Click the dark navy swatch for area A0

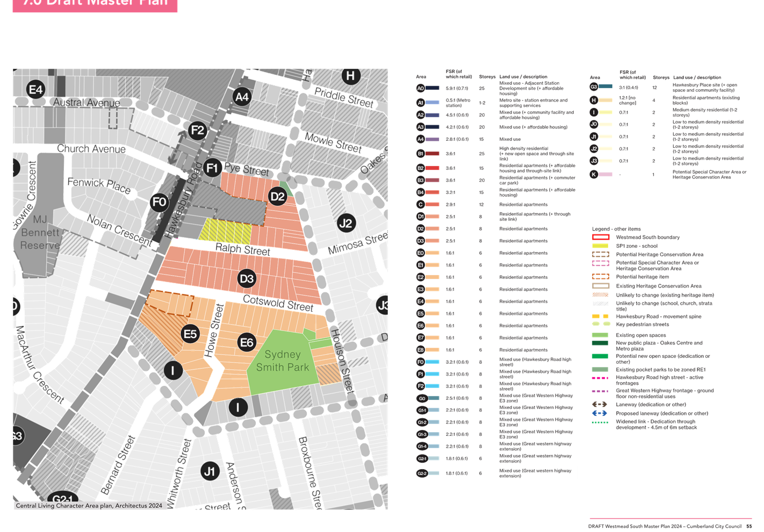point(433,88)
